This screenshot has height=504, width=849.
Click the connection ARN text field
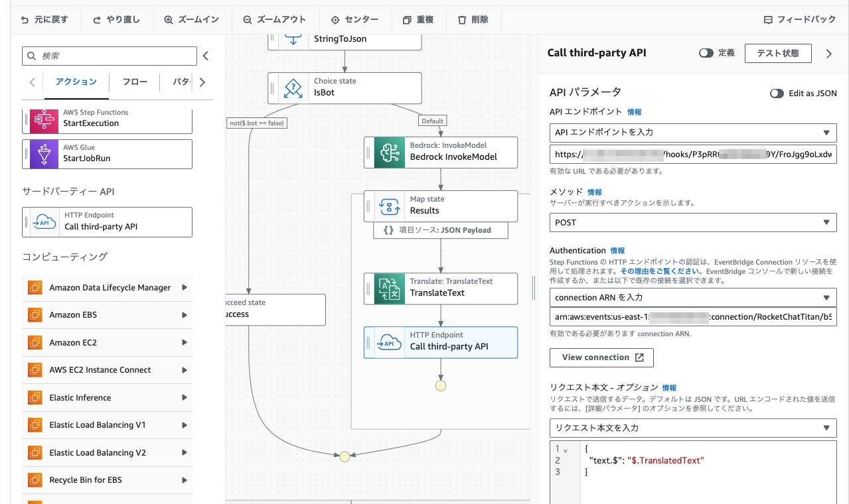click(693, 317)
